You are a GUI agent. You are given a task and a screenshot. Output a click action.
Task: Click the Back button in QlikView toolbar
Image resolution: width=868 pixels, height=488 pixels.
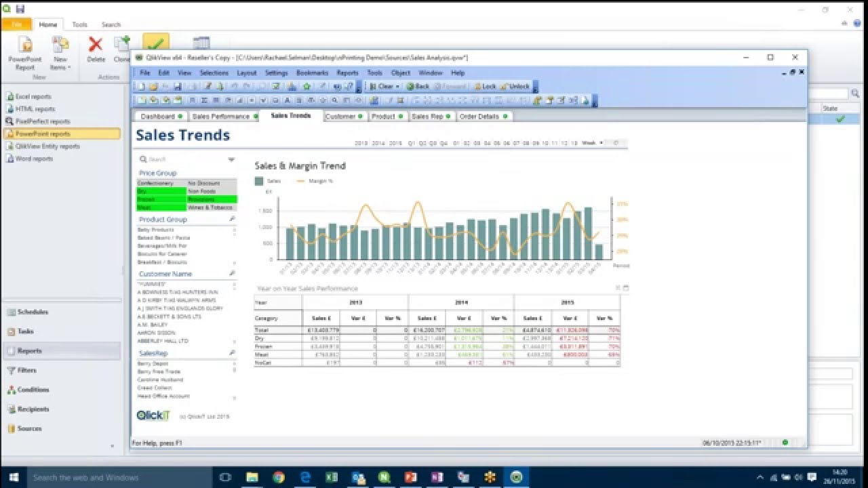[x=418, y=86]
